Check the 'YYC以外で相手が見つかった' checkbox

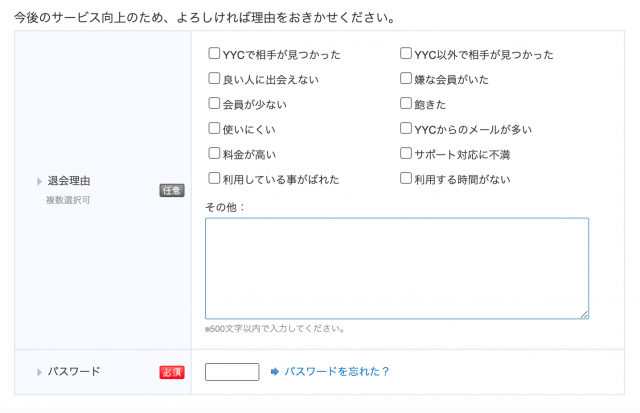(406, 54)
